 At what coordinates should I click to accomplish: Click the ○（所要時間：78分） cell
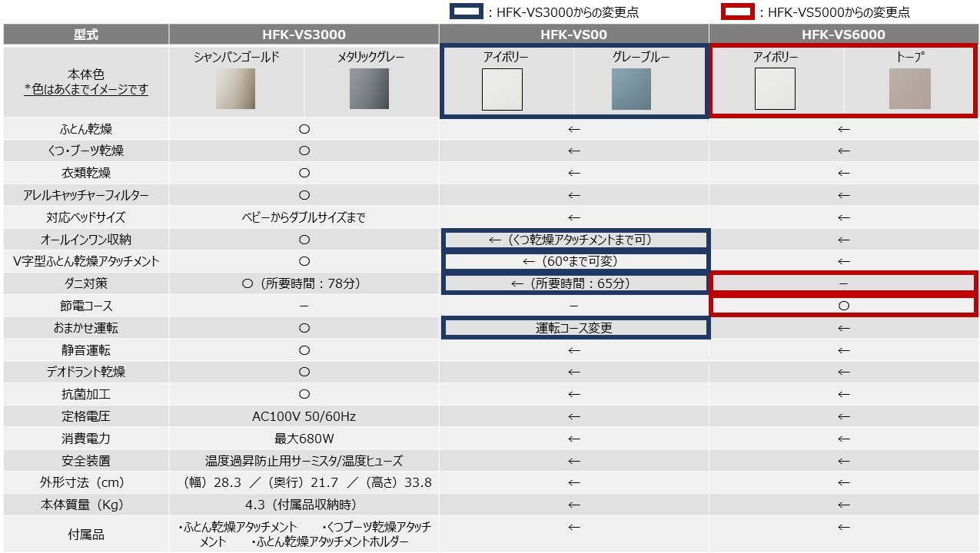(304, 283)
